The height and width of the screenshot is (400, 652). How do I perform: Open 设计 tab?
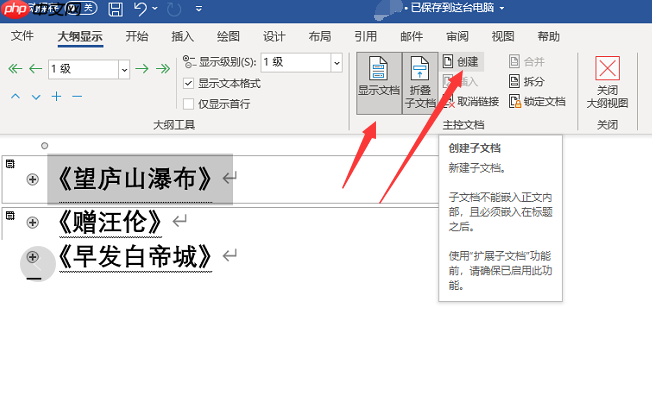click(274, 37)
